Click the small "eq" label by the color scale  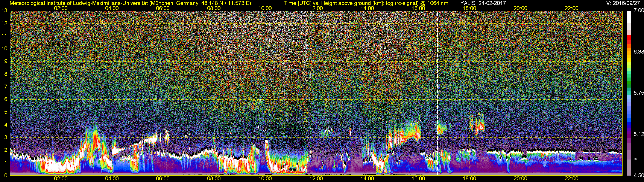[x=636, y=159]
